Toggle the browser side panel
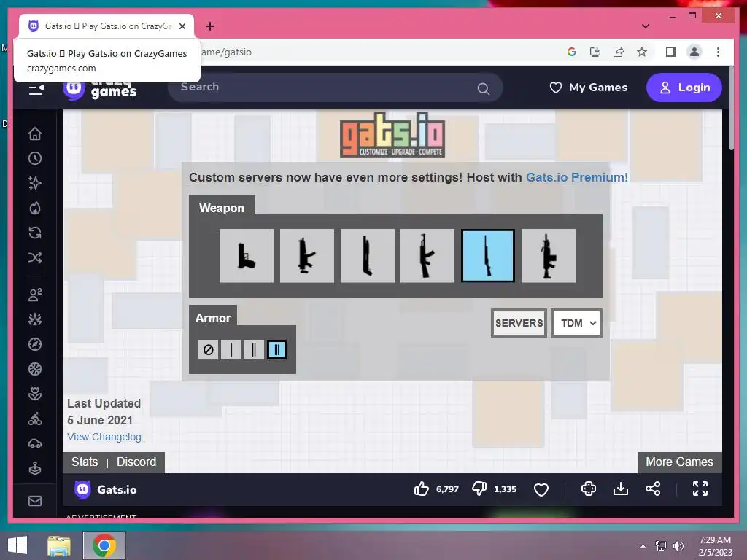 [x=671, y=52]
